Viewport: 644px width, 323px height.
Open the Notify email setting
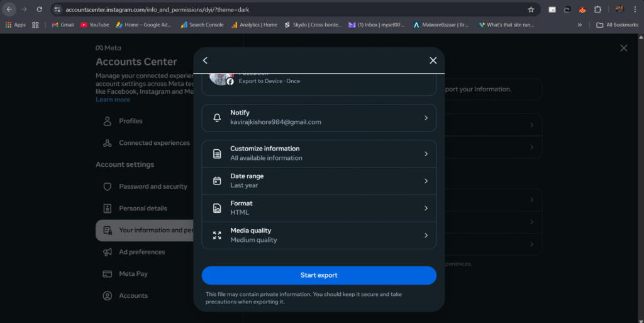(x=319, y=118)
